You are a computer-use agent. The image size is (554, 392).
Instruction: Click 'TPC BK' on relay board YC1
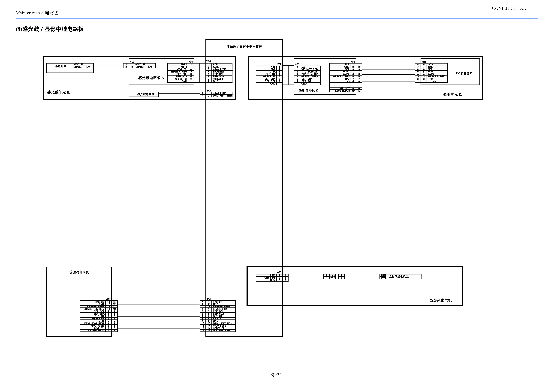coord(217,302)
